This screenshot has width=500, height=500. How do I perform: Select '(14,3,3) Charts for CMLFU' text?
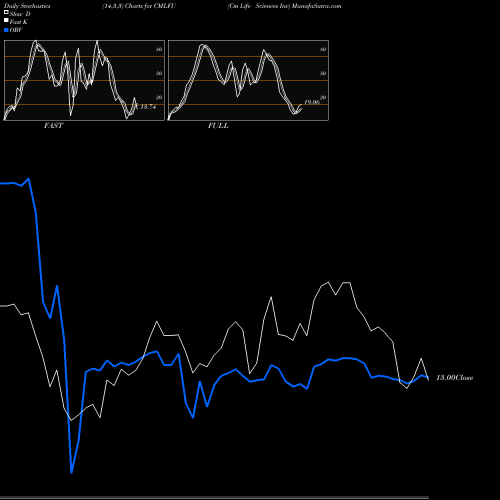(139, 6)
